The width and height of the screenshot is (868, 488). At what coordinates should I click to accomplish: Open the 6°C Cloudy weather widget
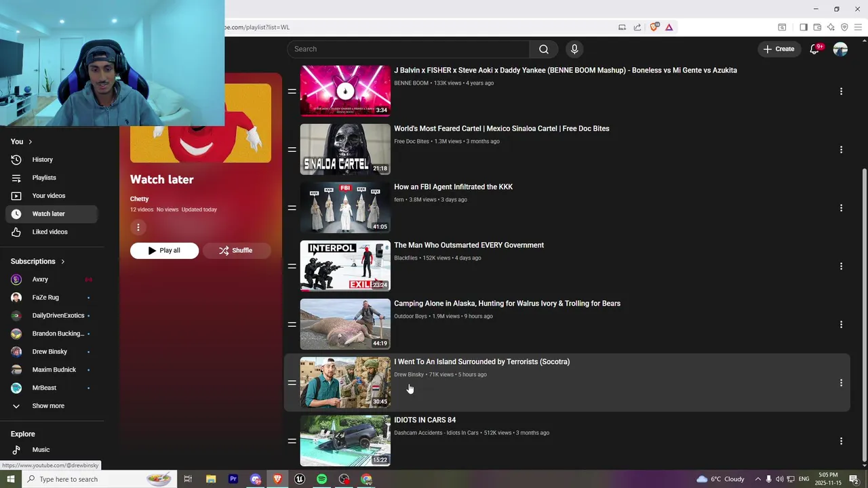721,479
